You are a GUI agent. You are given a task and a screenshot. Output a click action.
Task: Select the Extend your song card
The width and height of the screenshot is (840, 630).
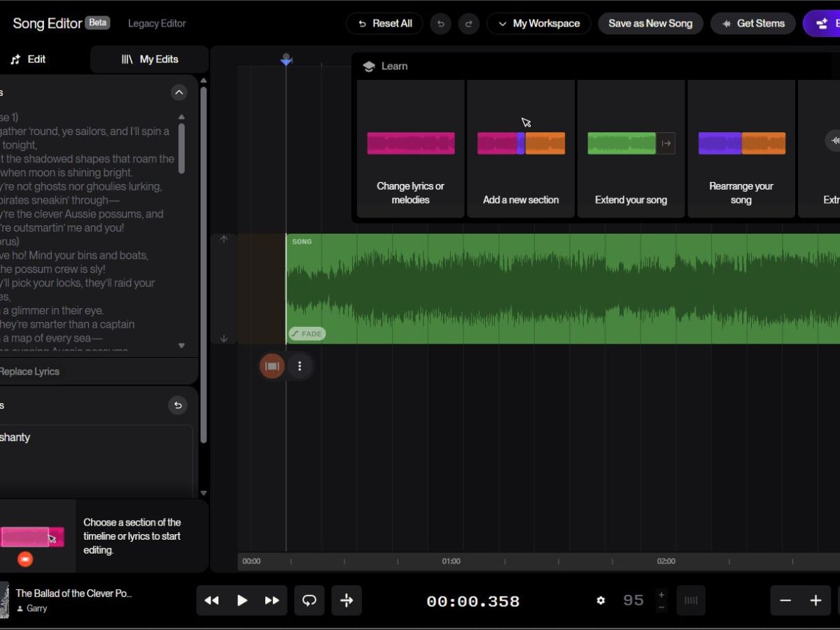click(x=631, y=148)
